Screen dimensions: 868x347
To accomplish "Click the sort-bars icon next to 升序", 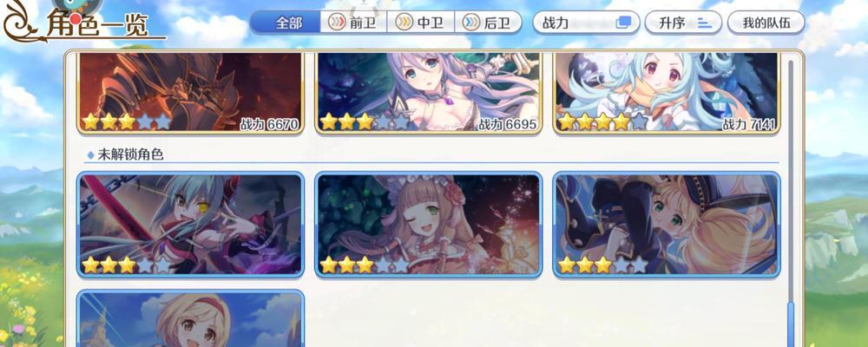I will tap(704, 23).
